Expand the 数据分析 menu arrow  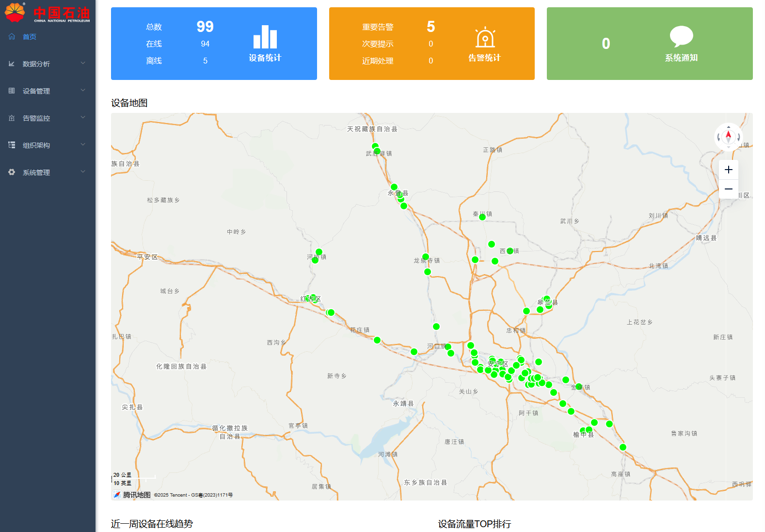click(x=83, y=63)
